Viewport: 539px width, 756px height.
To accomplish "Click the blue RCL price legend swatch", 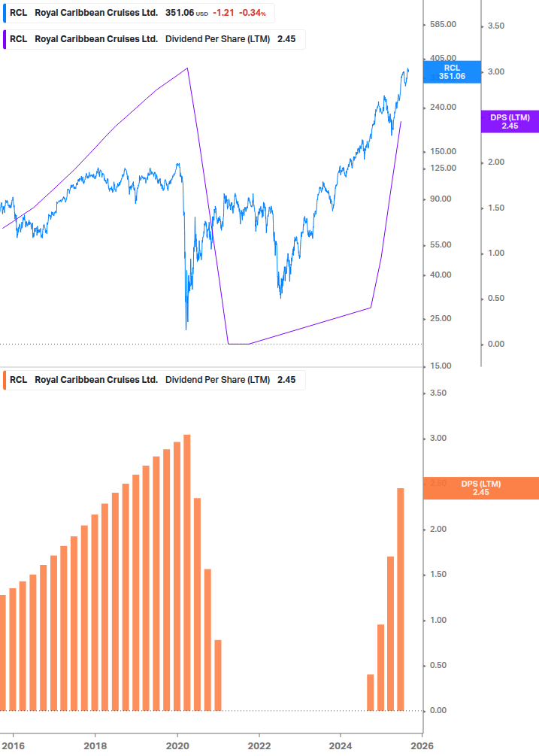I will 4,13.
